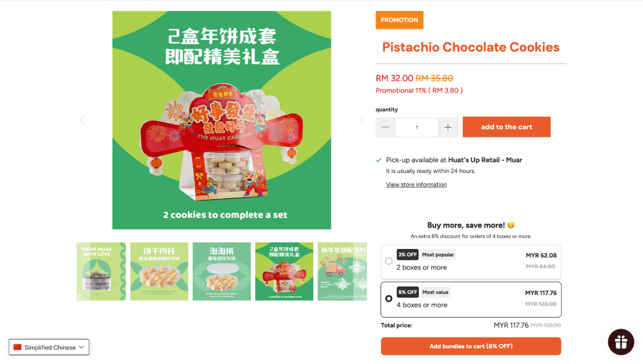643x364 pixels.
Task: Increase quantity with the plus icon
Action: 448,128
